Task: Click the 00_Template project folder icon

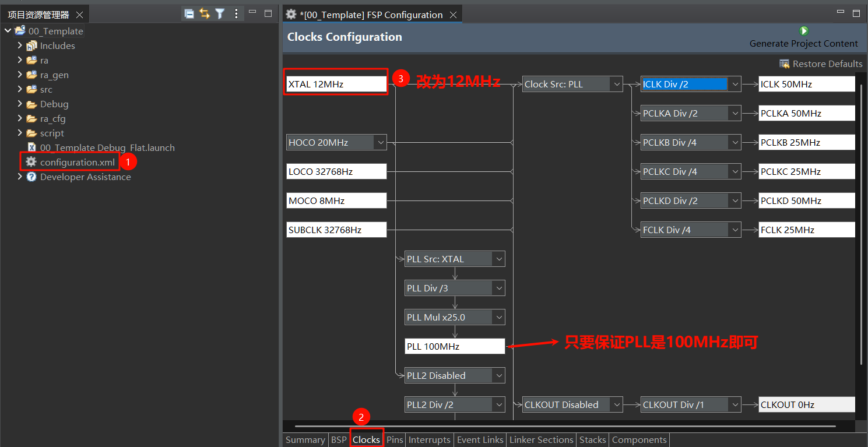Action: click(20, 31)
